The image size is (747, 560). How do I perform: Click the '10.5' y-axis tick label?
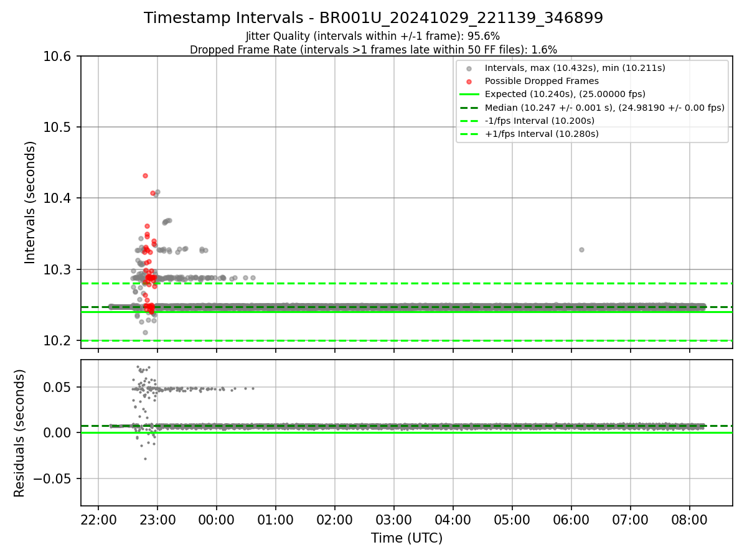(x=59, y=128)
